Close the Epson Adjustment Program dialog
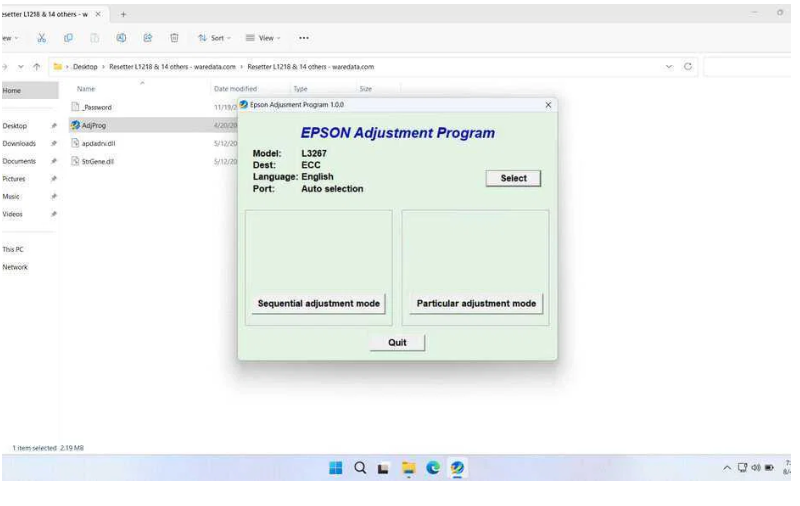Screen dimensions: 800x506 pos(548,105)
